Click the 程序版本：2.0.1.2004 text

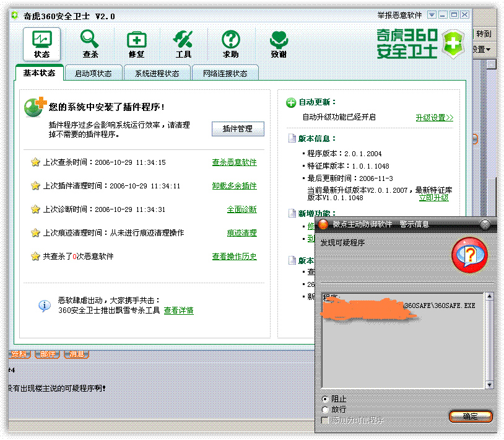click(x=345, y=154)
